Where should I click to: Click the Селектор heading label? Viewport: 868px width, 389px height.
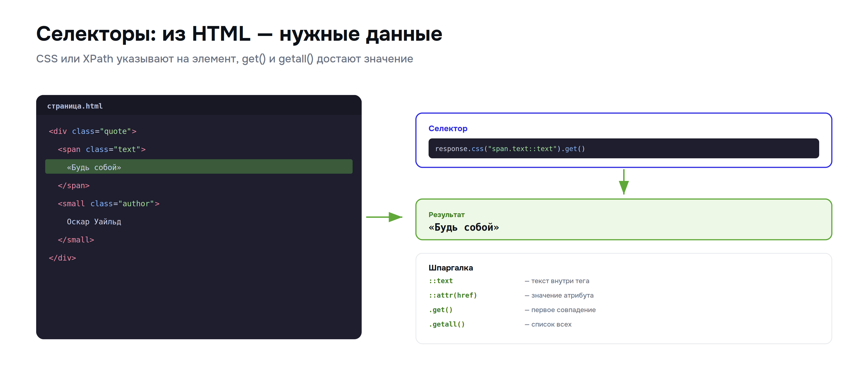448,128
